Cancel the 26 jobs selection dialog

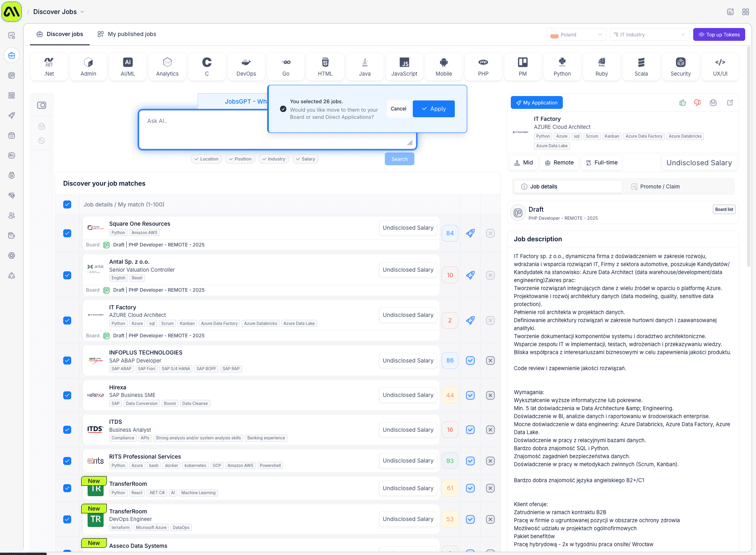[x=398, y=109]
